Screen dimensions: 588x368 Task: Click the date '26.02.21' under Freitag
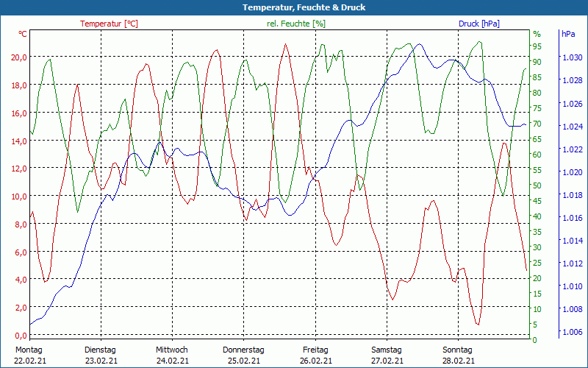coord(316,361)
